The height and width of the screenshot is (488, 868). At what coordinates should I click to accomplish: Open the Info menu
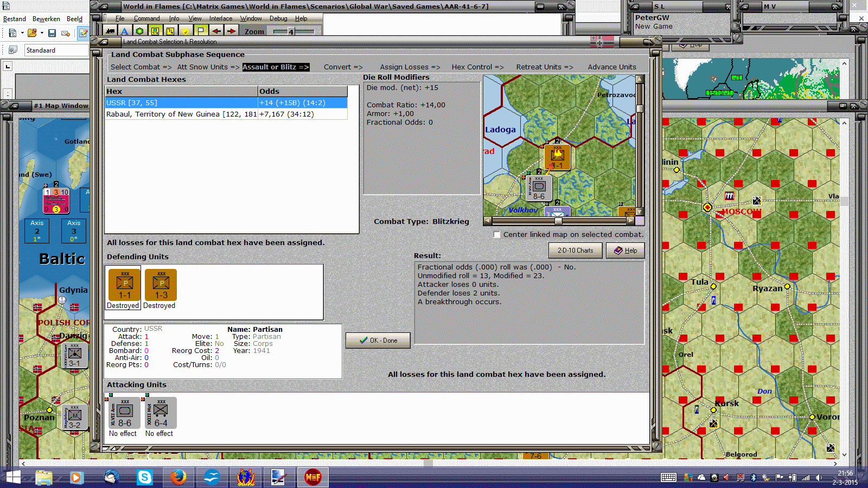tap(174, 18)
